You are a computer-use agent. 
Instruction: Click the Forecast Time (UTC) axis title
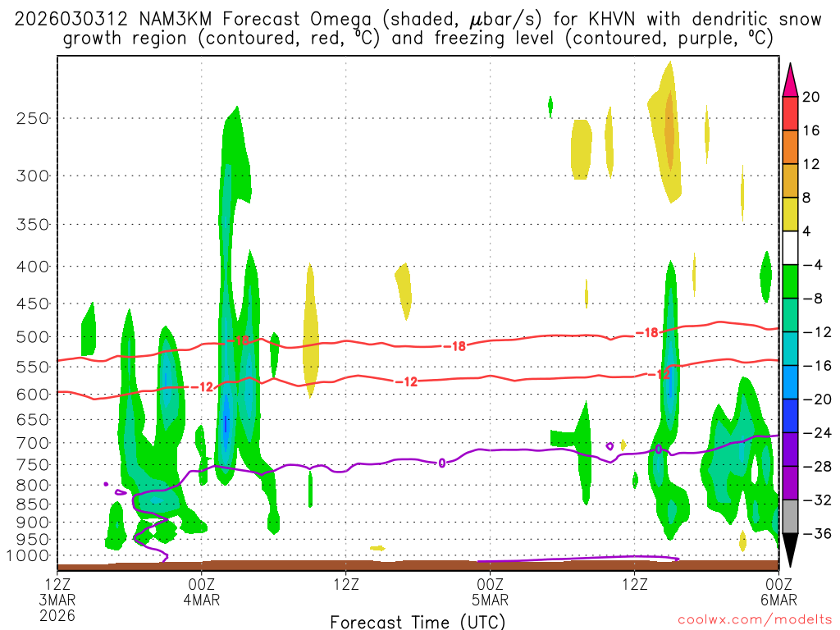418,622
